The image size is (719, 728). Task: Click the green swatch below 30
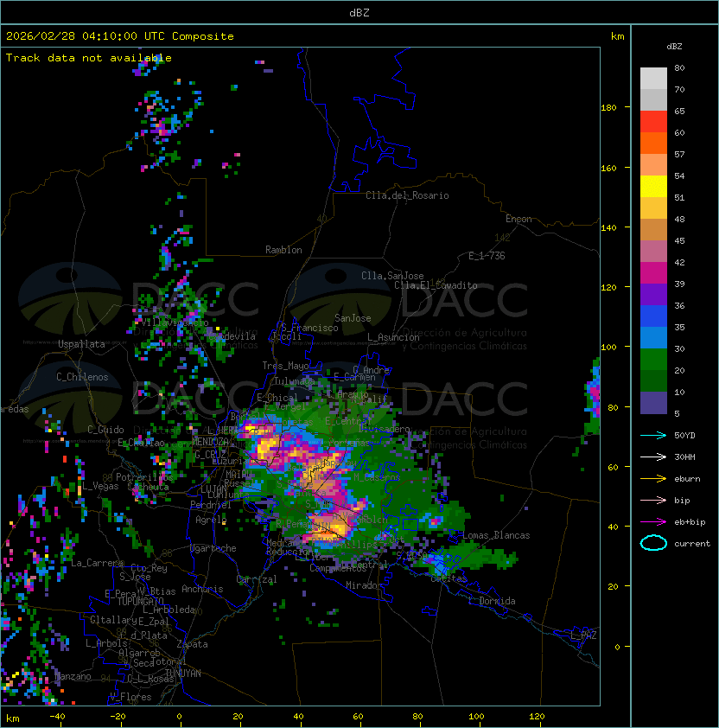point(653,360)
